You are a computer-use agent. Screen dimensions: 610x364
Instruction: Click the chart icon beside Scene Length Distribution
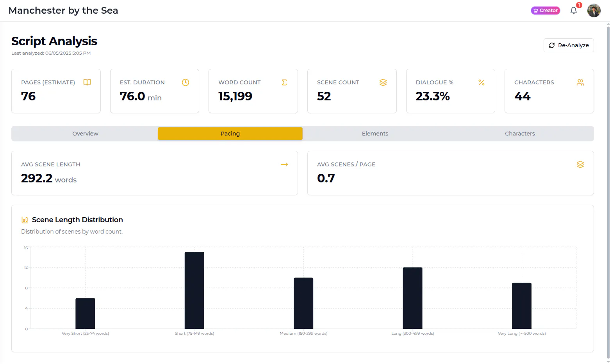[25, 220]
